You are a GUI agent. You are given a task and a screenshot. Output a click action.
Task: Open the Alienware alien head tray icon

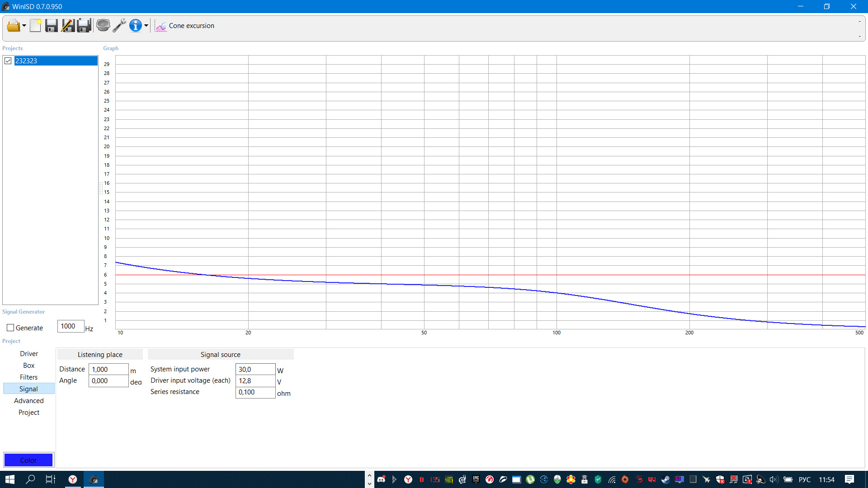point(557,479)
